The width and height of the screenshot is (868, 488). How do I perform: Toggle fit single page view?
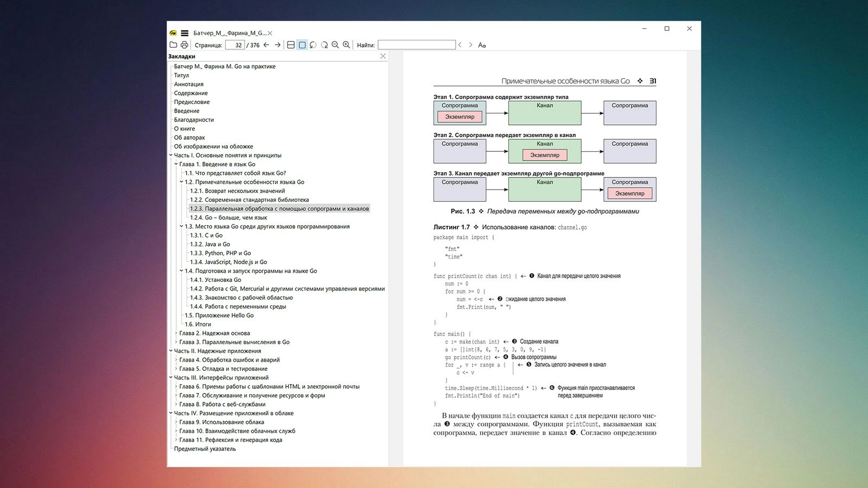(302, 45)
